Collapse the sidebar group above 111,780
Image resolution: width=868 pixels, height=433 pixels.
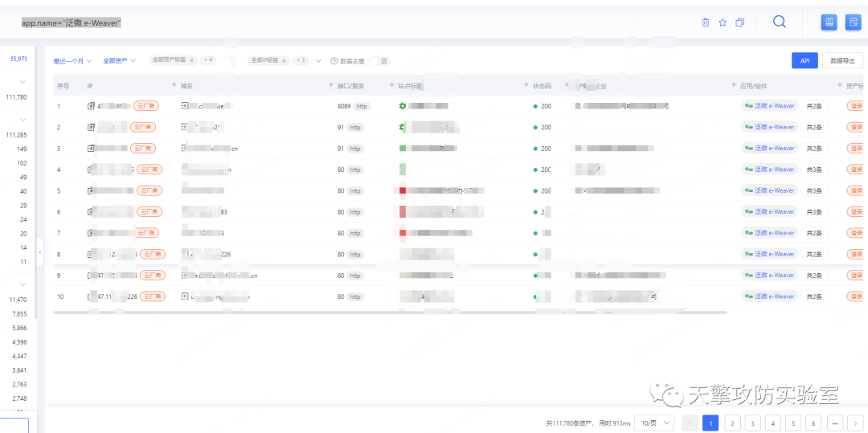[23, 82]
